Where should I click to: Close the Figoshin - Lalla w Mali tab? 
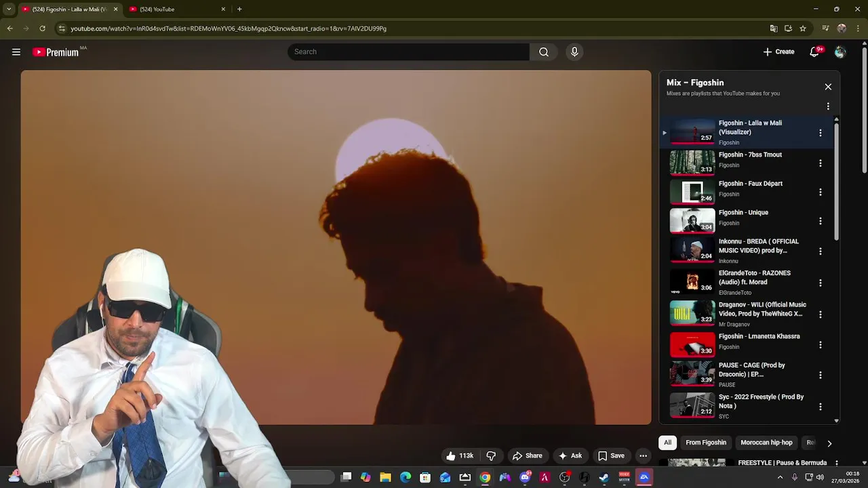pos(115,9)
